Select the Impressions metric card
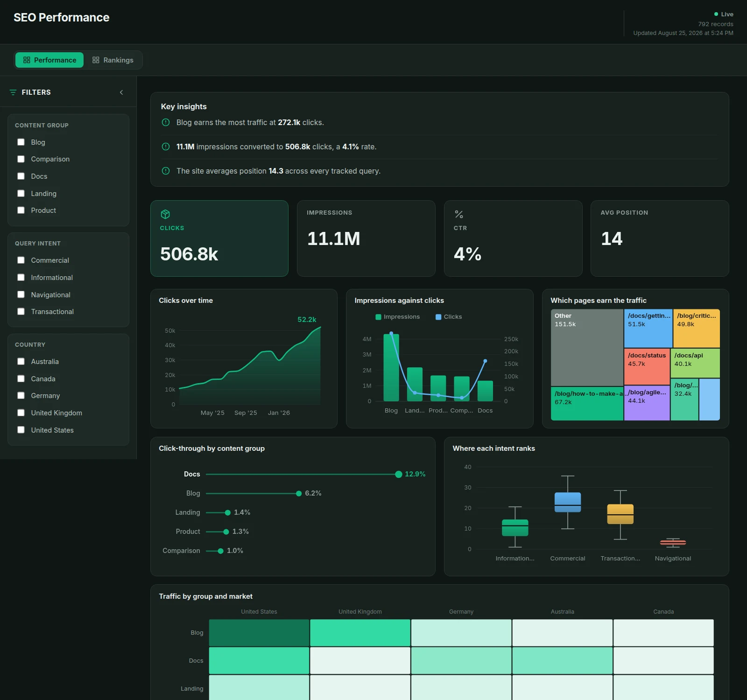The width and height of the screenshot is (747, 700). click(366, 238)
